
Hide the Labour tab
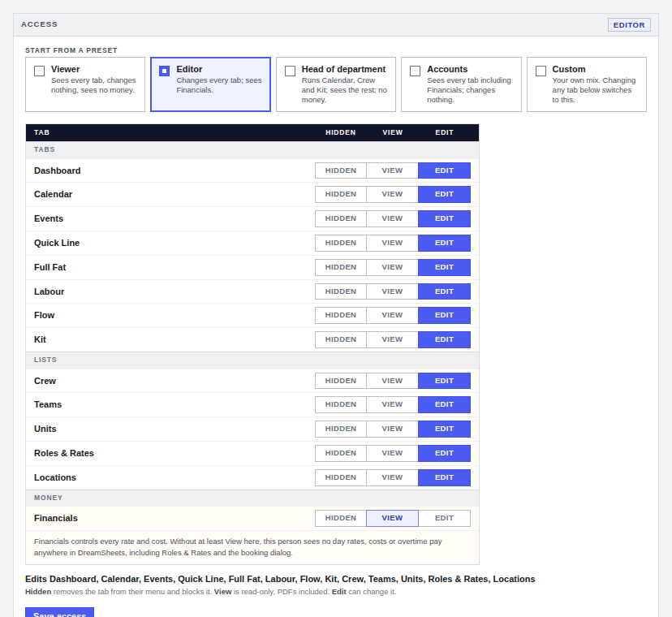click(341, 291)
